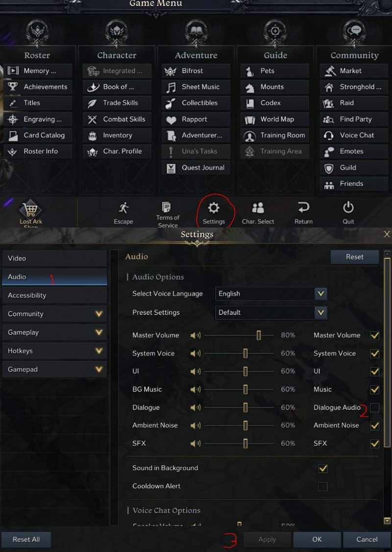The width and height of the screenshot is (392, 552).
Task: Open the Preset Settings dropdown
Action: [x=271, y=312]
